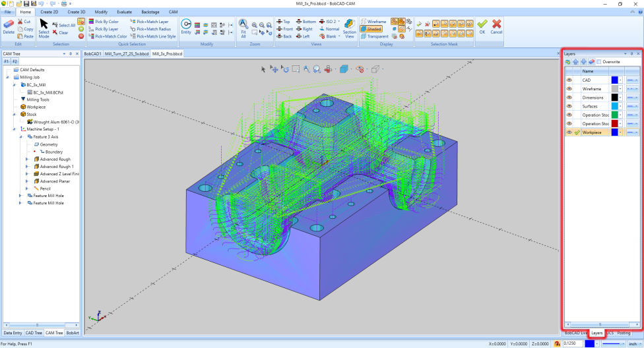
Task: Hide the Dimensions layer eye icon
Action: tap(569, 98)
